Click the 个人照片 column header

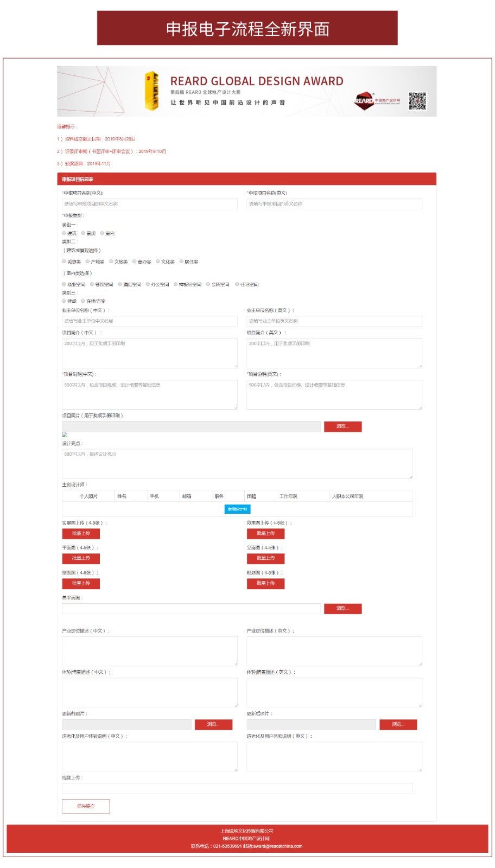point(88,496)
